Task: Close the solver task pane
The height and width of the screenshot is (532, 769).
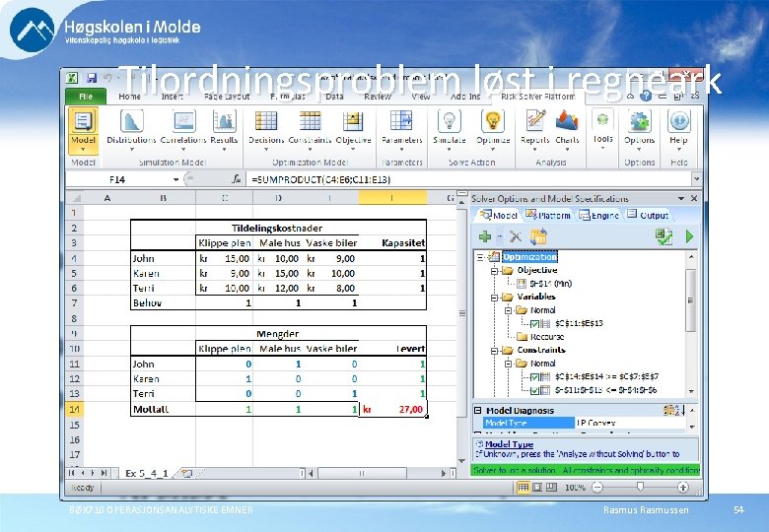Action: point(694,198)
